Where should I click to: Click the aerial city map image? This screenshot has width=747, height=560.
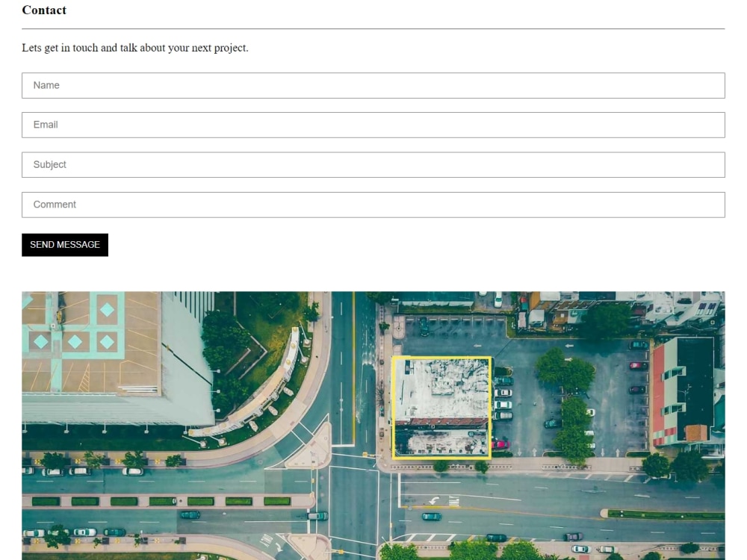pos(373,426)
